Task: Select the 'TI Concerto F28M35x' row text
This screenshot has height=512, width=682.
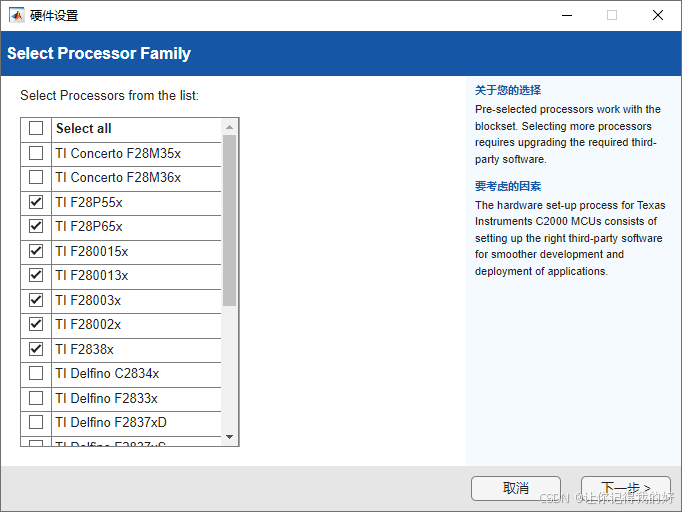Action: click(118, 154)
